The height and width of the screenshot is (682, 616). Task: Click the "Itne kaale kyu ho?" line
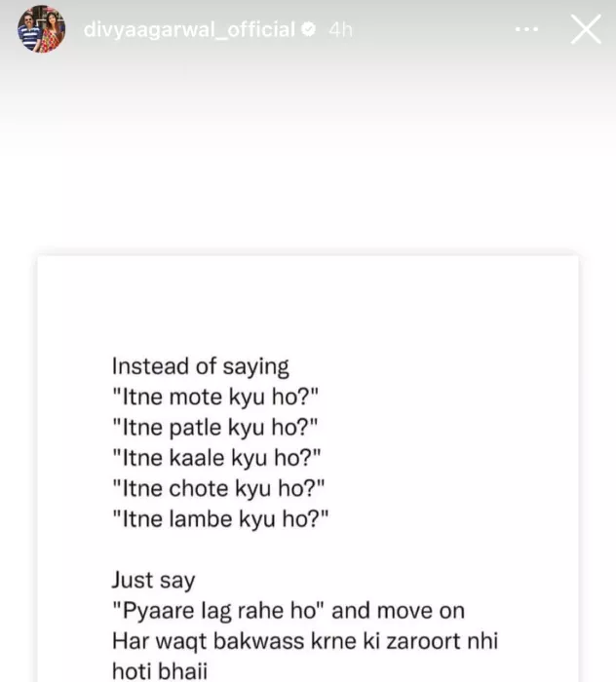[x=216, y=458]
